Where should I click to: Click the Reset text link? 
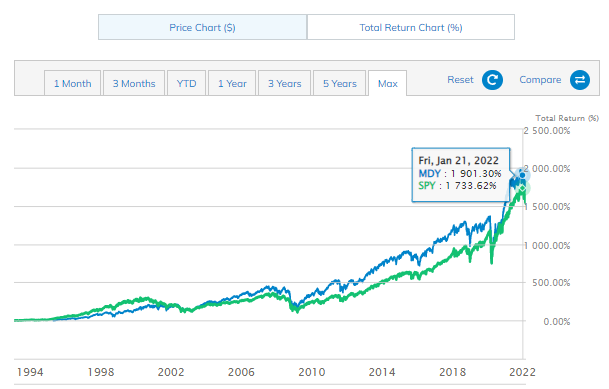tap(460, 80)
